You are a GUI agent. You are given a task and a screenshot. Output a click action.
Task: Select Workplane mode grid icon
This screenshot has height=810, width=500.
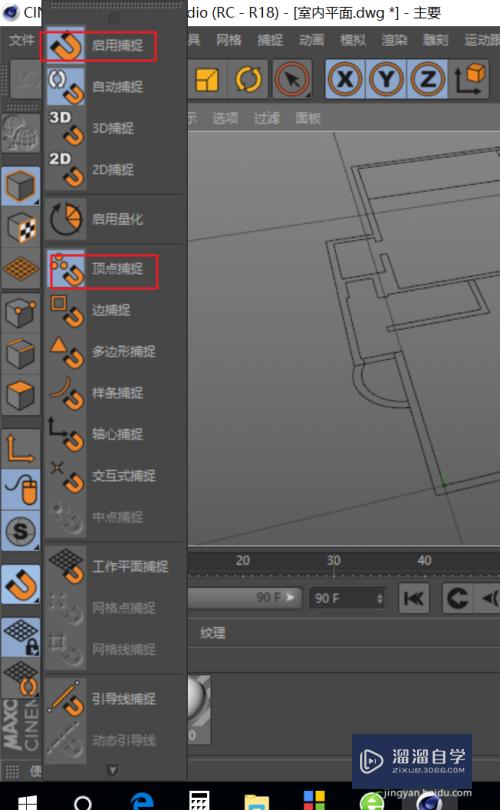21,269
